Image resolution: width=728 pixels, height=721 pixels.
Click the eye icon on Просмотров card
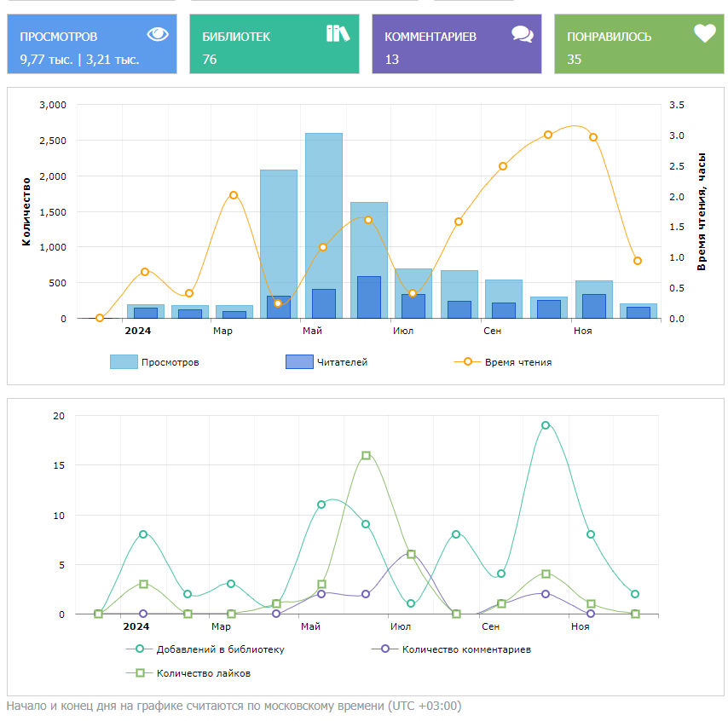coord(158,34)
